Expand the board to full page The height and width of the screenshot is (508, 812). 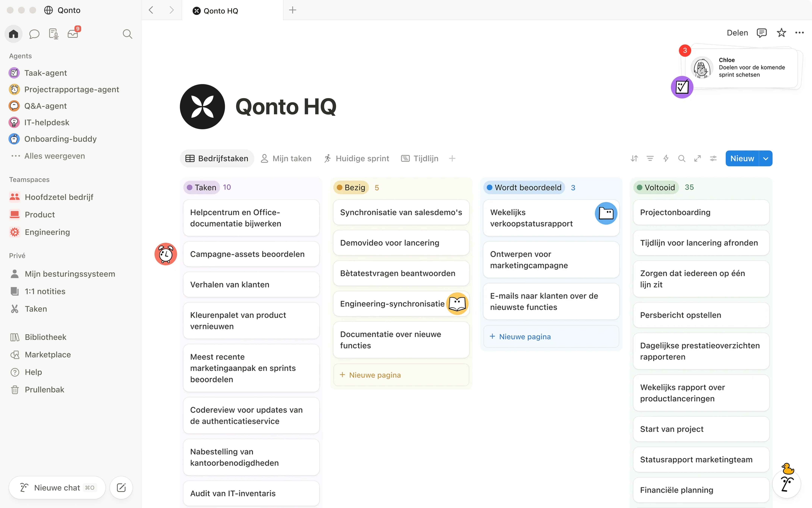(698, 158)
